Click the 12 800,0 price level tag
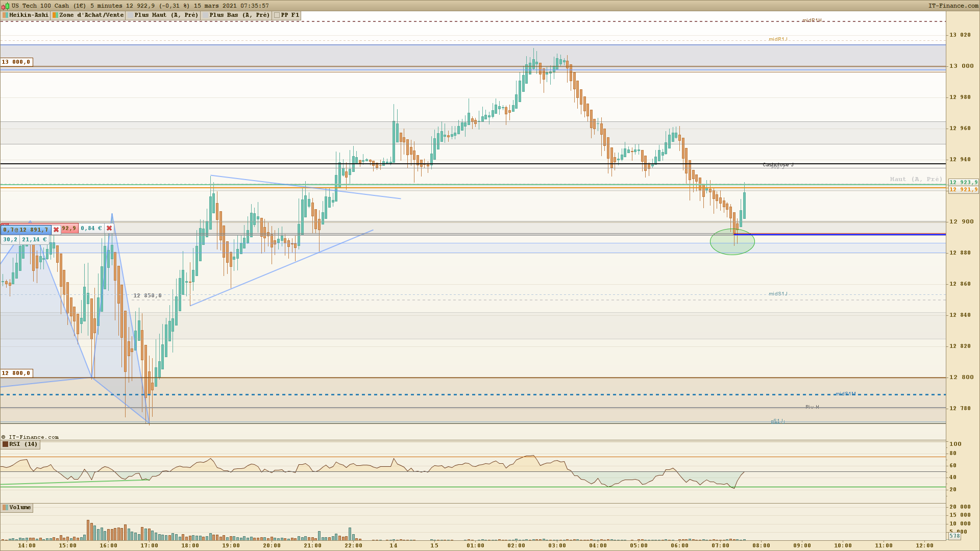The image size is (980, 551). (16, 373)
